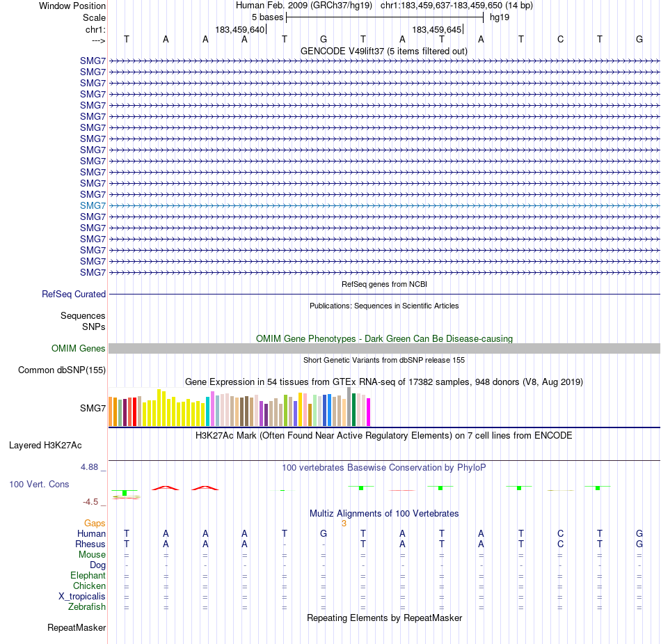Click the 183,459,645 coordinate marker
This screenshot has height=644, width=661.
(437, 29)
